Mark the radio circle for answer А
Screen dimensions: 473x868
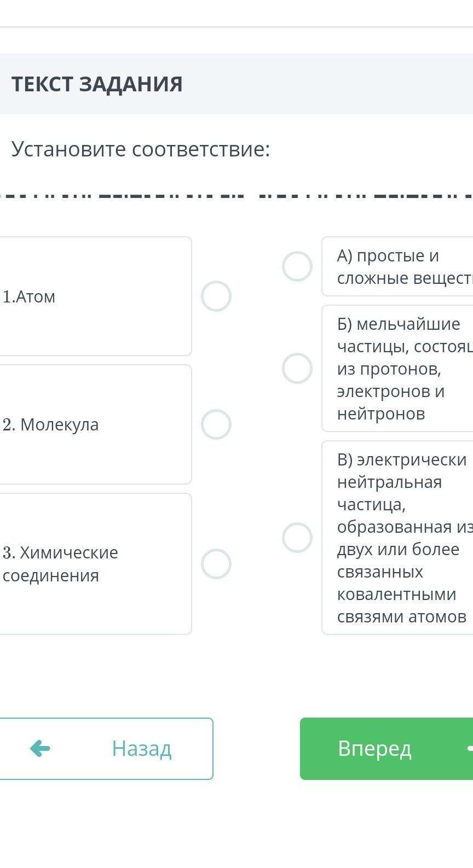coord(297,266)
